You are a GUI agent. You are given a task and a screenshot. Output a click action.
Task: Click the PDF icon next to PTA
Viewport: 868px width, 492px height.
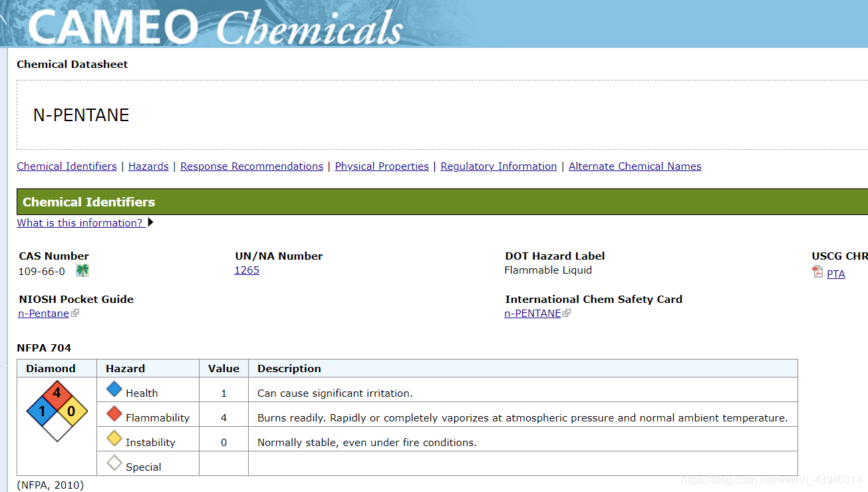817,272
